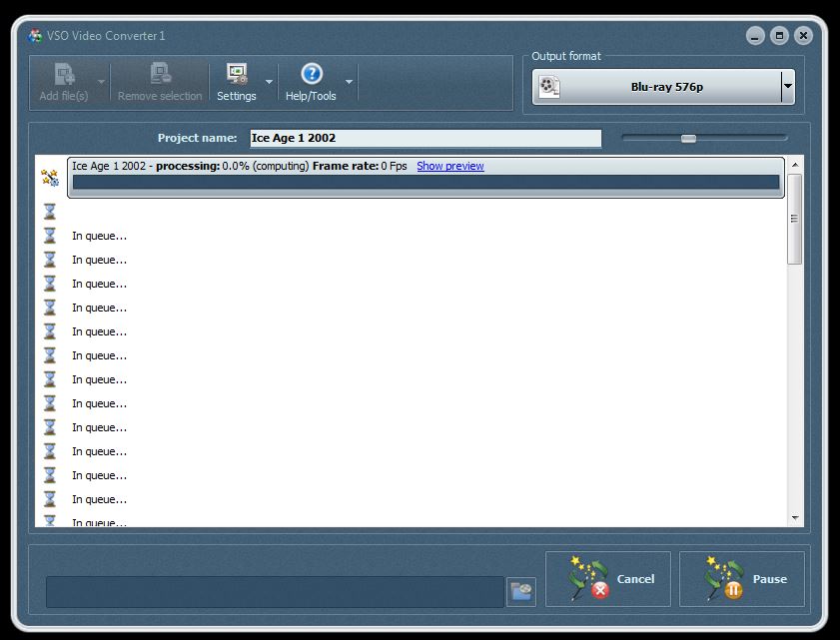This screenshot has width=840, height=640.
Task: Click the Ice Age 1 2002 processing status text
Action: (x=240, y=166)
